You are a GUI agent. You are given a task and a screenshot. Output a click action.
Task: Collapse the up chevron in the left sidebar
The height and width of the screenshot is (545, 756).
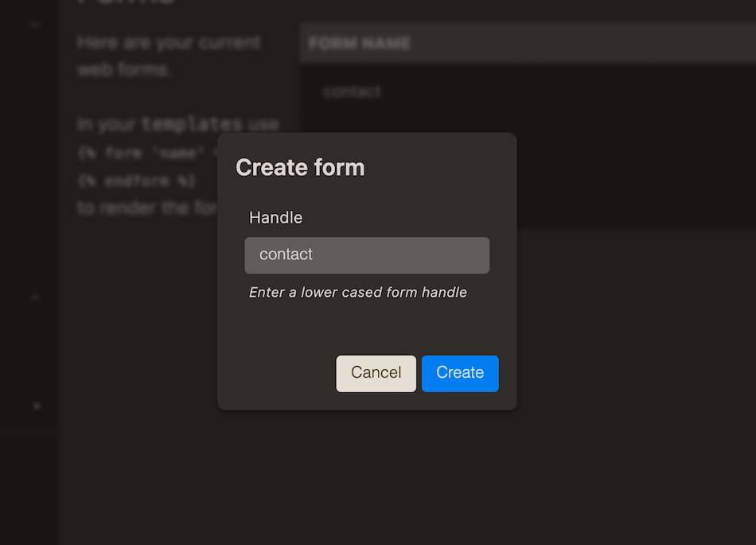35,297
